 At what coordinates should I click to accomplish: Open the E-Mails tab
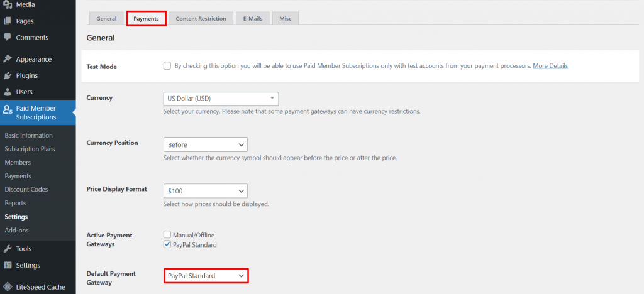[x=252, y=19]
